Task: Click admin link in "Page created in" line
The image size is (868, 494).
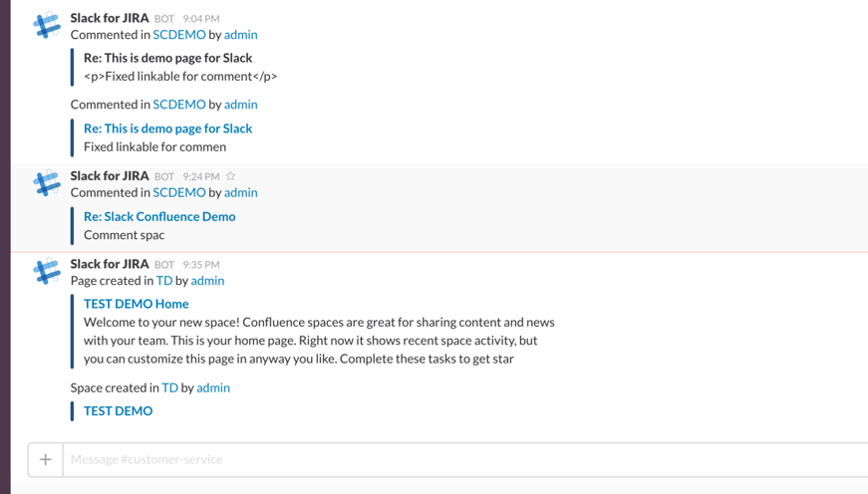Action: point(207,281)
